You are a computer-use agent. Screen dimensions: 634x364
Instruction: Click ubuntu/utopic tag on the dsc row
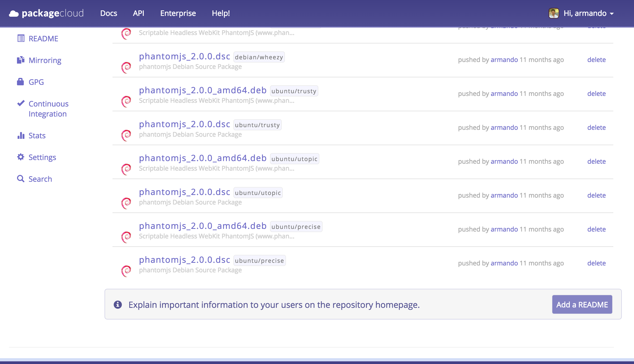(258, 193)
